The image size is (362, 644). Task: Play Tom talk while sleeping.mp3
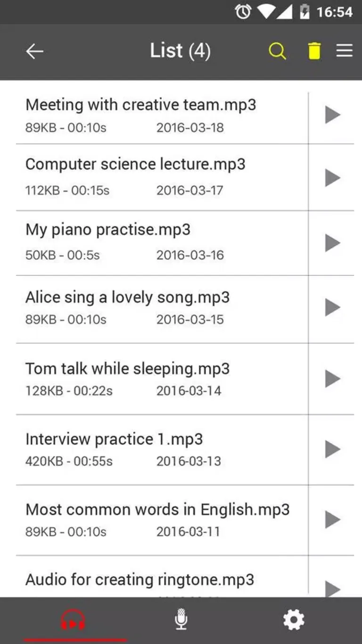[x=332, y=379]
